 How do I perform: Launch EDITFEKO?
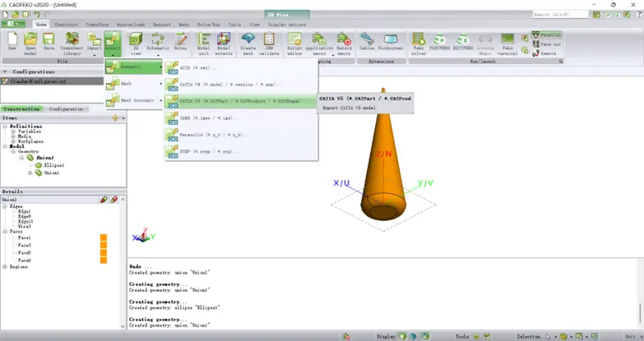(x=463, y=41)
